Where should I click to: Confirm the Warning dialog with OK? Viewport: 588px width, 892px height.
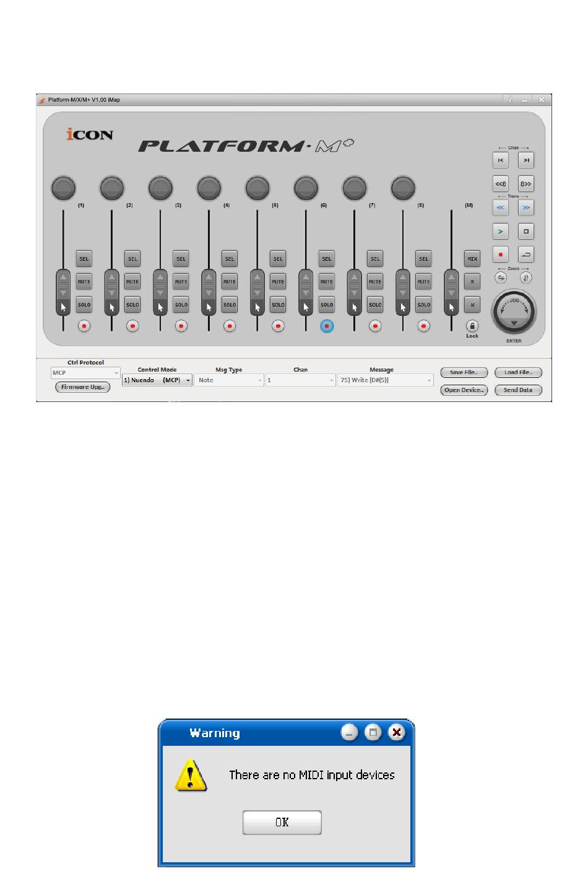click(x=282, y=823)
